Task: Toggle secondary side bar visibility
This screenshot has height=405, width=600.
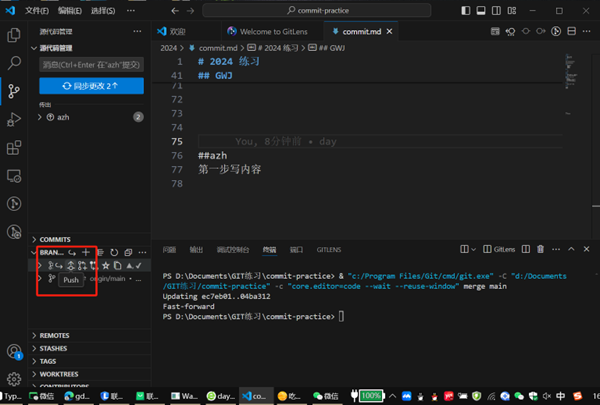Action: tap(496, 11)
